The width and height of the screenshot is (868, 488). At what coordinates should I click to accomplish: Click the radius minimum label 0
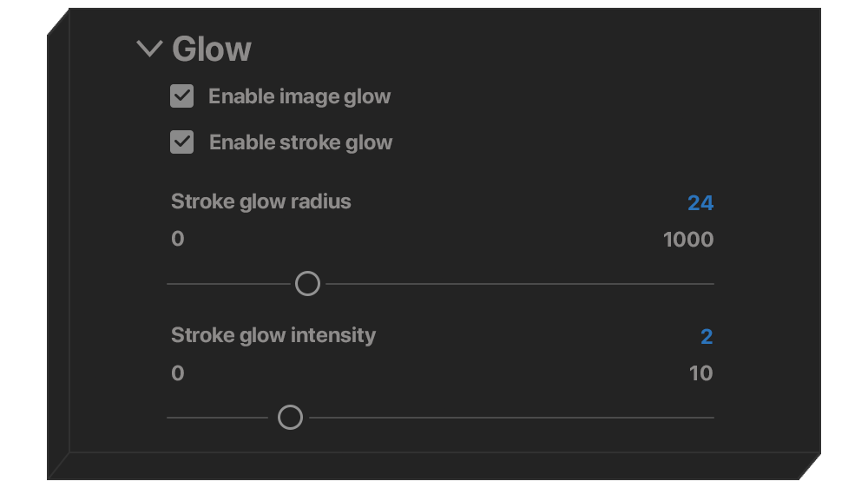click(178, 240)
